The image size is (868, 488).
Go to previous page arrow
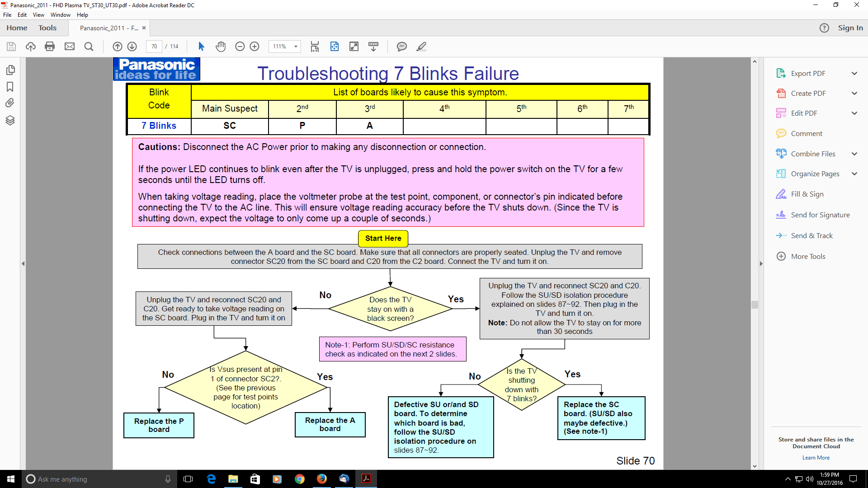click(x=118, y=47)
